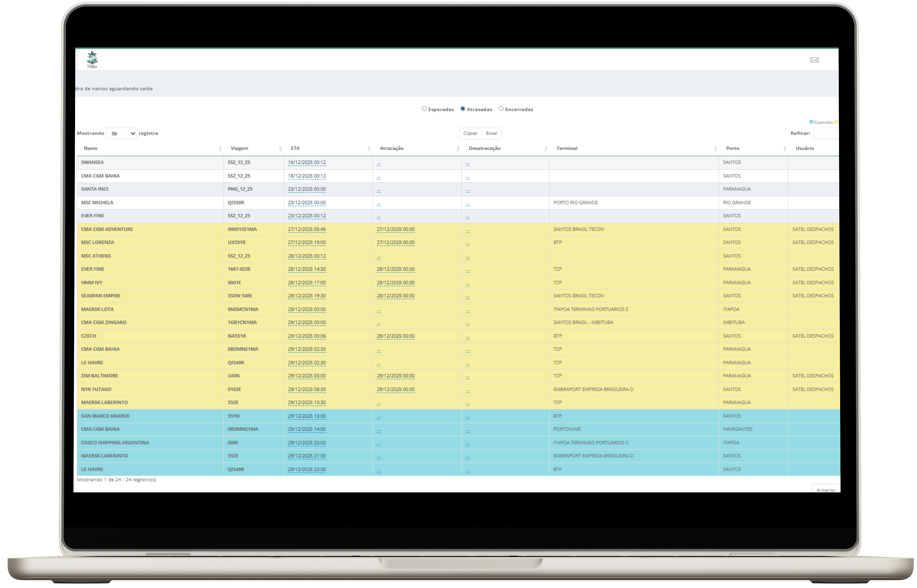
Task: Sort by Porto column arrows
Action: coord(784,148)
